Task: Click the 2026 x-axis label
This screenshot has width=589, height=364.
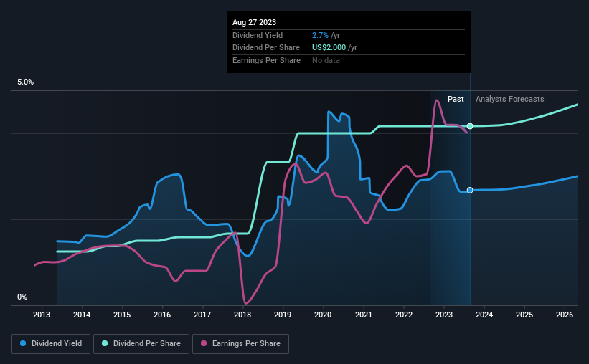Action: click(565, 315)
